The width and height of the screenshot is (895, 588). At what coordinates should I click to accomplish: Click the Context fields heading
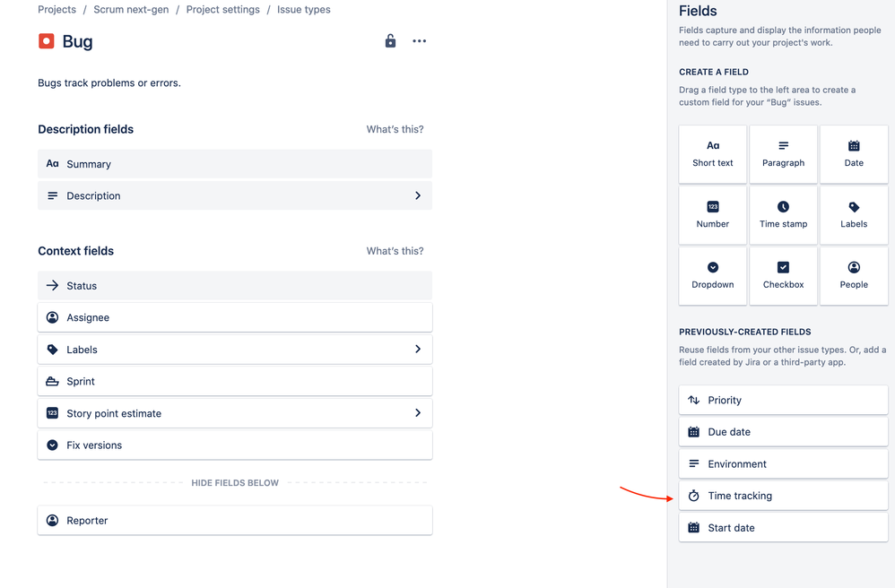pos(76,251)
